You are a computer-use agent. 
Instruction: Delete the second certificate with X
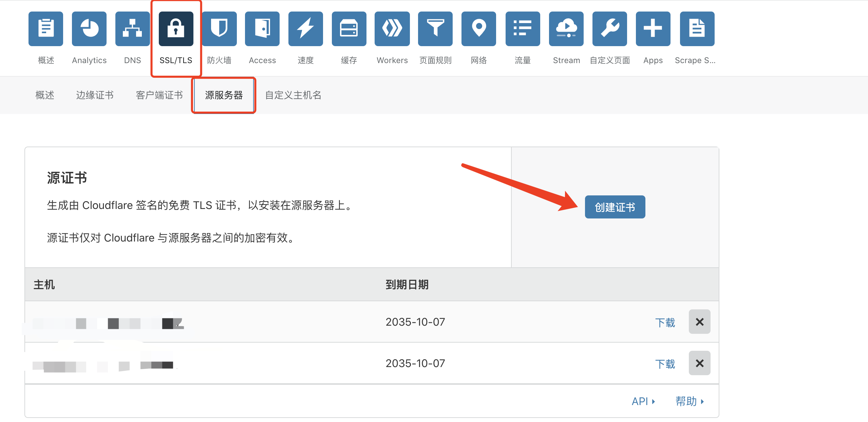pyautogui.click(x=699, y=363)
